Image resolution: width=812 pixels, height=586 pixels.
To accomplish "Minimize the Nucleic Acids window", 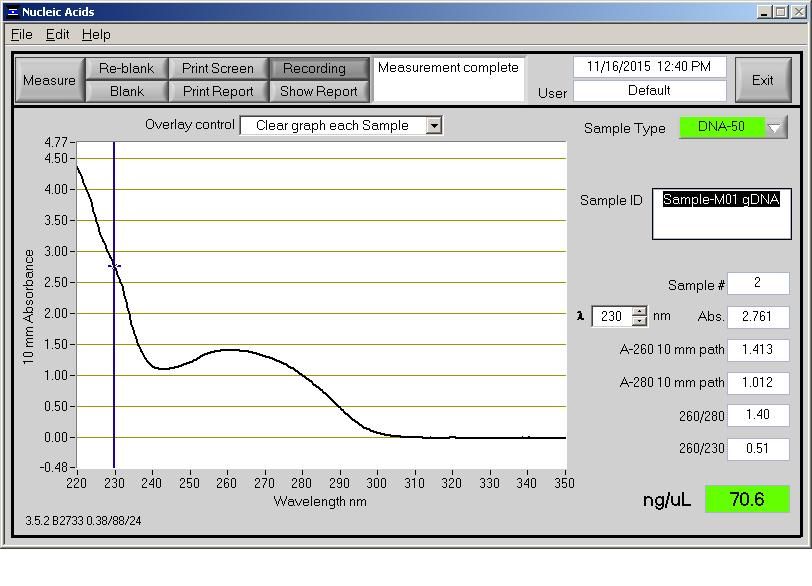I will pos(764,12).
